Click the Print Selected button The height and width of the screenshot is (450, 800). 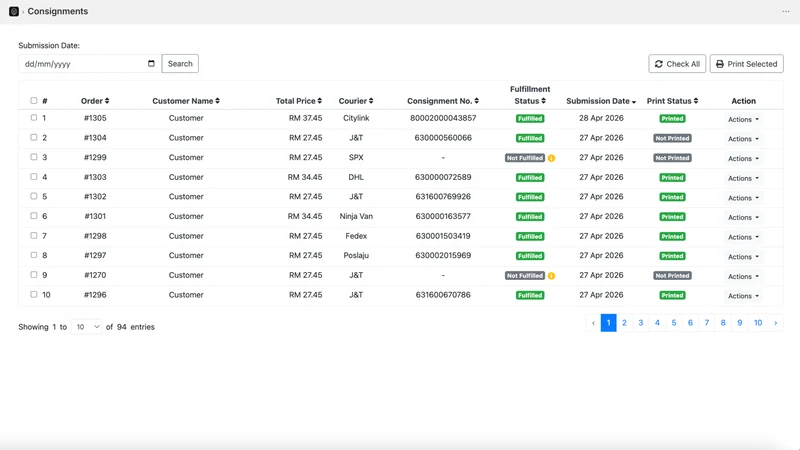[746, 64]
